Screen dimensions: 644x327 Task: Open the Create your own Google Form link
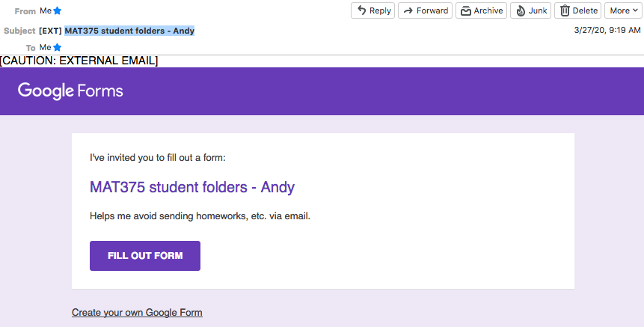[x=137, y=312]
